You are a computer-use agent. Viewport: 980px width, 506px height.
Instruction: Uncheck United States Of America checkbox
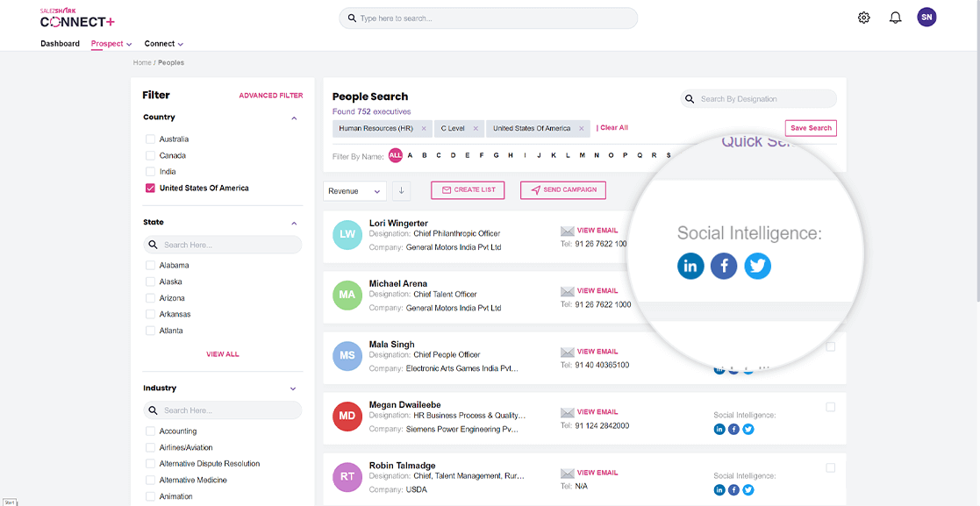pyautogui.click(x=150, y=188)
